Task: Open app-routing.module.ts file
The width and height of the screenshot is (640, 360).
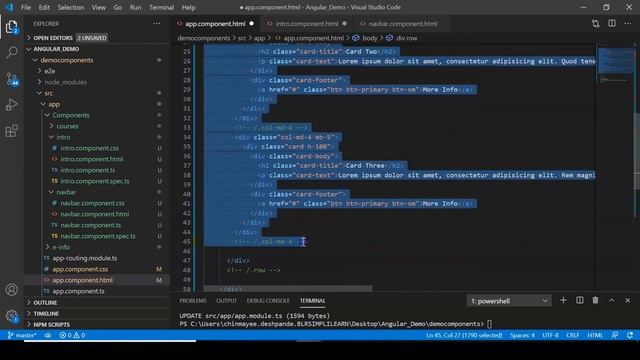Action: (84, 258)
